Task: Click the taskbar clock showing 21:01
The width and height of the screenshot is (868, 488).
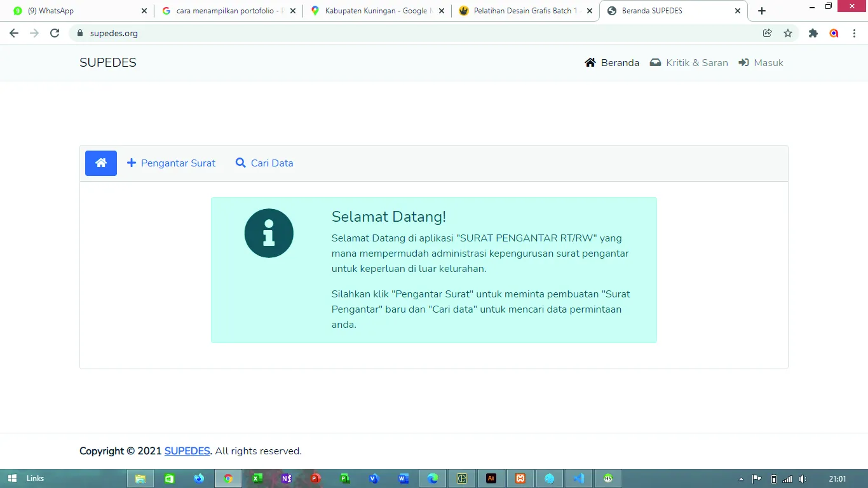Action: coord(837,478)
